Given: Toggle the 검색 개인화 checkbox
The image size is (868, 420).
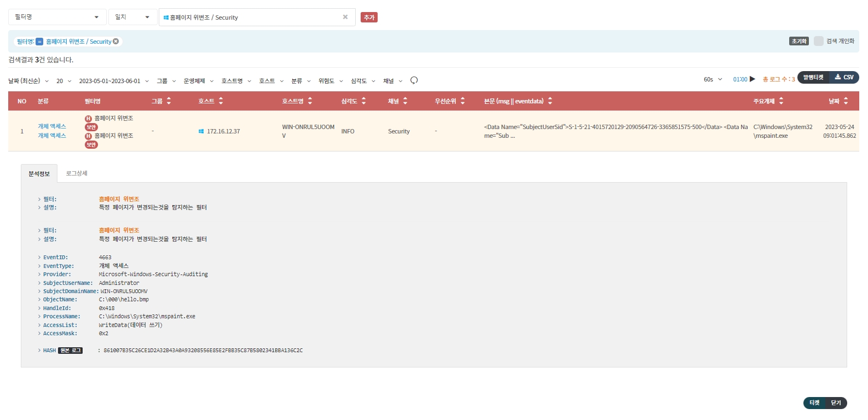Looking at the screenshot, I should pos(819,41).
